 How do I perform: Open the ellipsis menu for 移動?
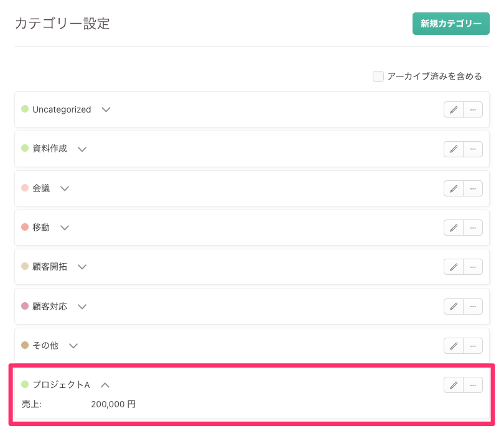473,228
